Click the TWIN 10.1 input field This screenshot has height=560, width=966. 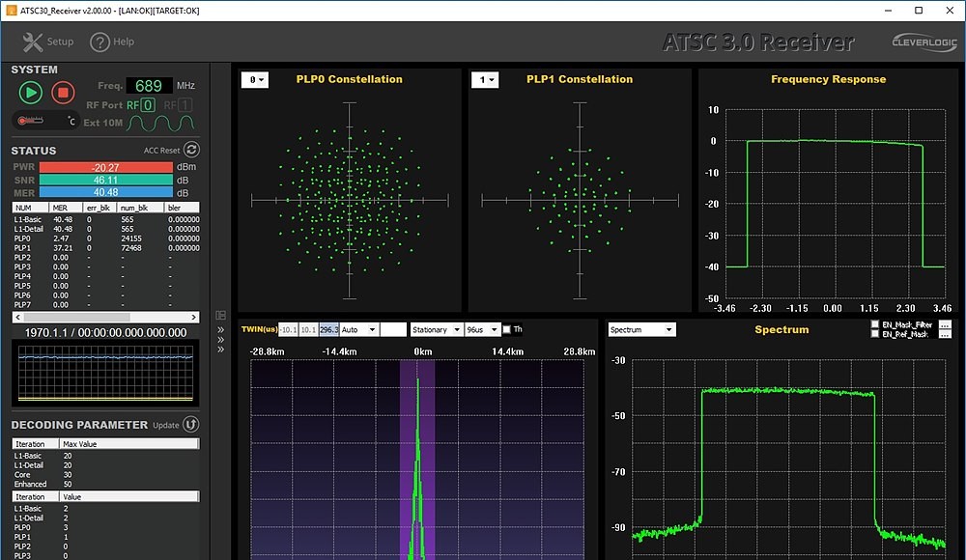click(309, 330)
